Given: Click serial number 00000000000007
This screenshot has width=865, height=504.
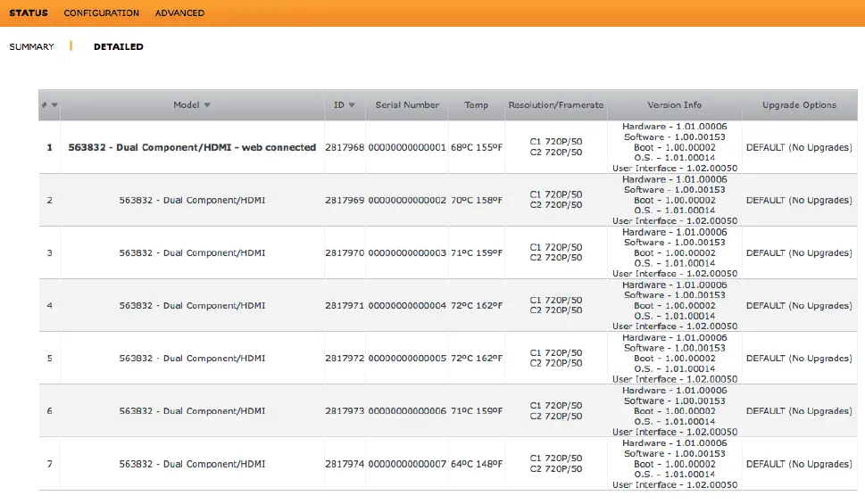Looking at the screenshot, I should pyautogui.click(x=407, y=464).
